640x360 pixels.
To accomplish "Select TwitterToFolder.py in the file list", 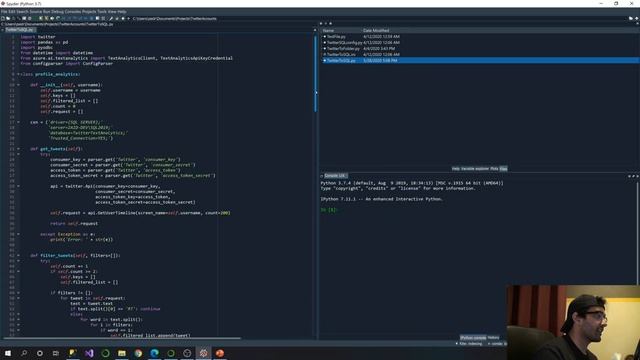I will tap(343, 49).
